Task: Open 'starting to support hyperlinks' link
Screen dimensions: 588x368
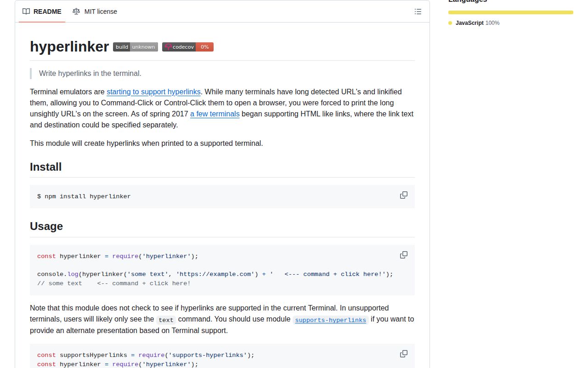Action: click(x=153, y=92)
